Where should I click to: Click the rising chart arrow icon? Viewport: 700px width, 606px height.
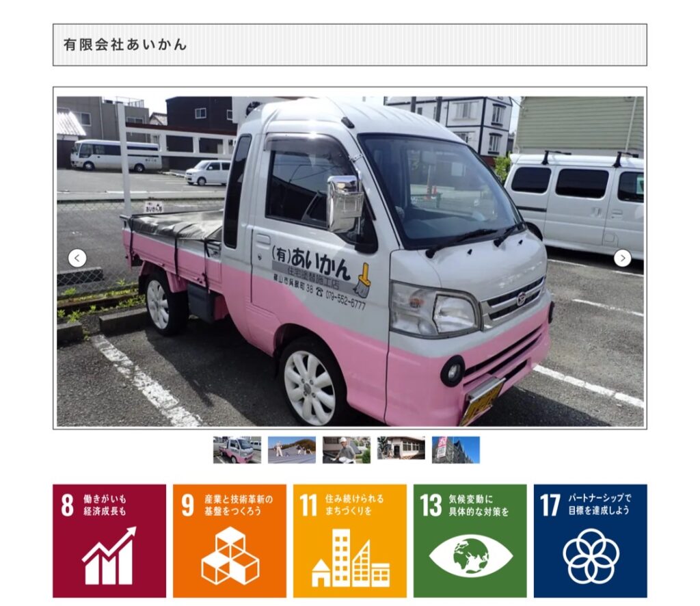pyautogui.click(x=109, y=555)
